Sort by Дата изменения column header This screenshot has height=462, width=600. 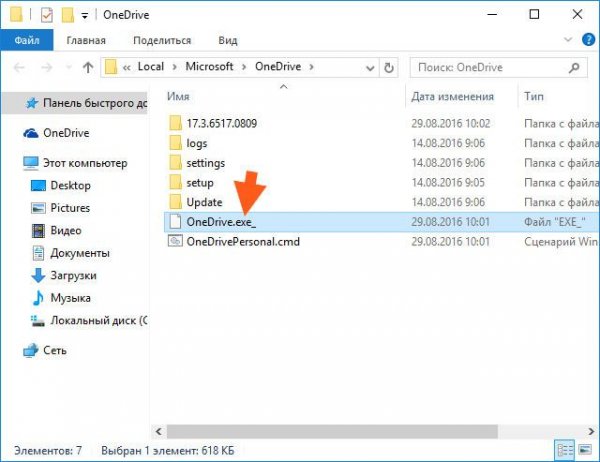452,96
